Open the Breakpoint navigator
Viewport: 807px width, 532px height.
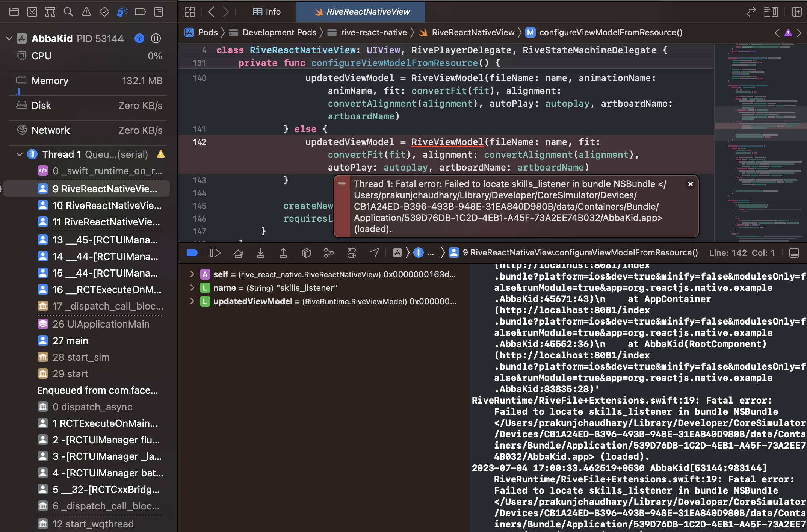(x=140, y=12)
